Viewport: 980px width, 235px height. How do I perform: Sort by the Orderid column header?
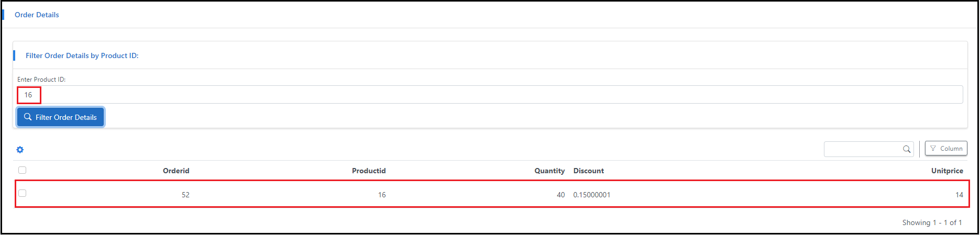tap(176, 171)
